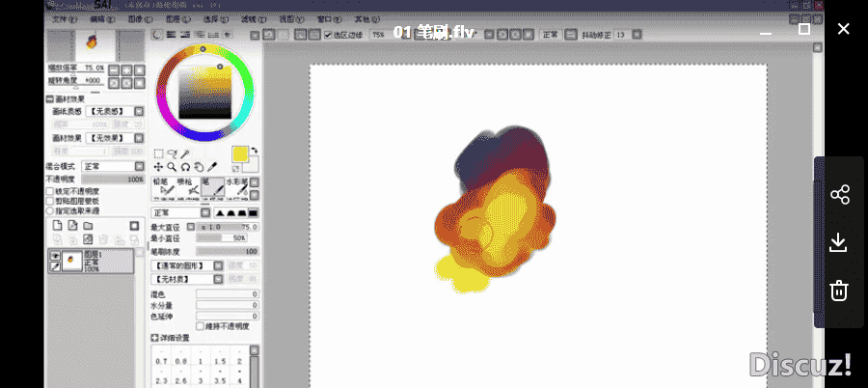The height and width of the screenshot is (388, 868).
Task: Toggle 选区边缘 checkbox in toolbar
Action: click(328, 35)
